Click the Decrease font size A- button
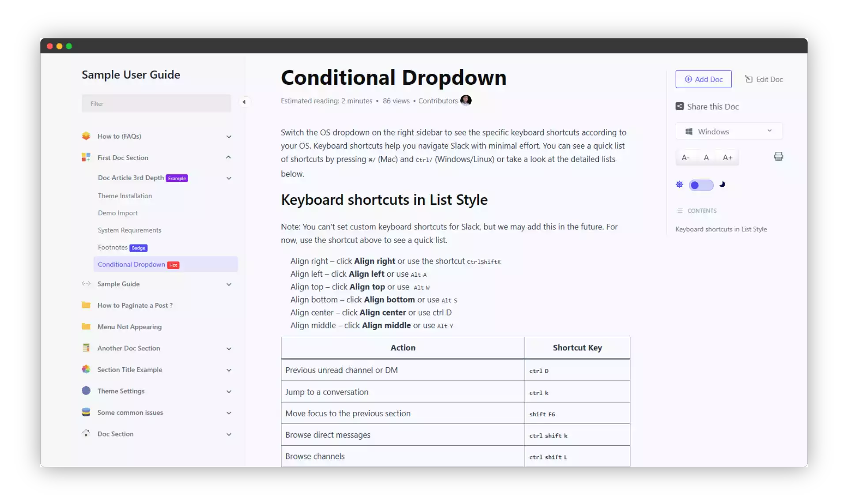848x504 pixels. coord(686,157)
